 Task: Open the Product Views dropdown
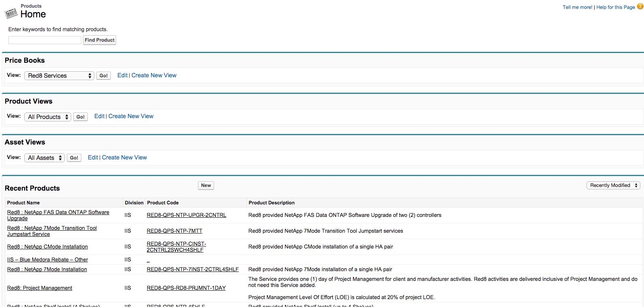(48, 117)
